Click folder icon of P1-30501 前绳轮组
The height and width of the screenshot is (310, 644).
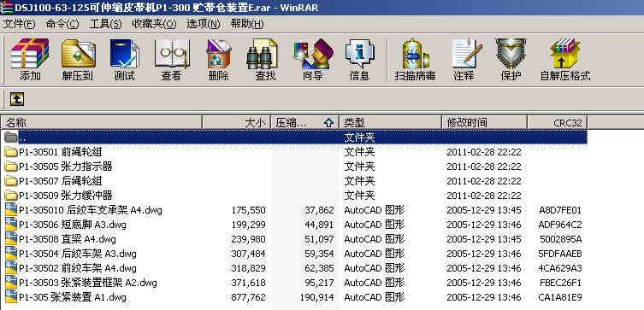point(11,152)
